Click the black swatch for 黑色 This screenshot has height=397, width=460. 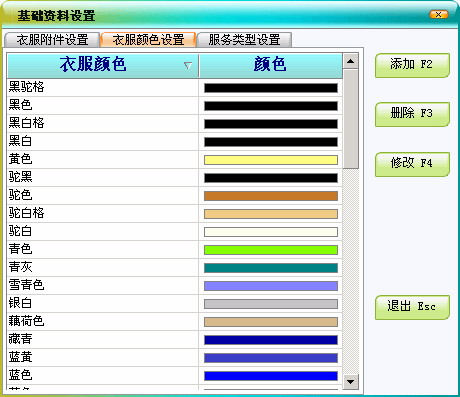(x=271, y=106)
